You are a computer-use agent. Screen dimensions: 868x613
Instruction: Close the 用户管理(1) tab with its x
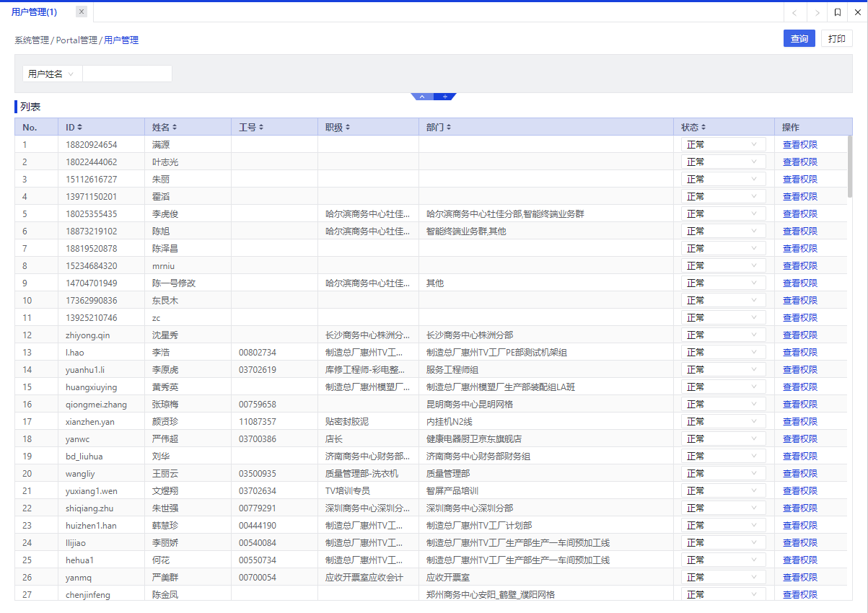[82, 12]
